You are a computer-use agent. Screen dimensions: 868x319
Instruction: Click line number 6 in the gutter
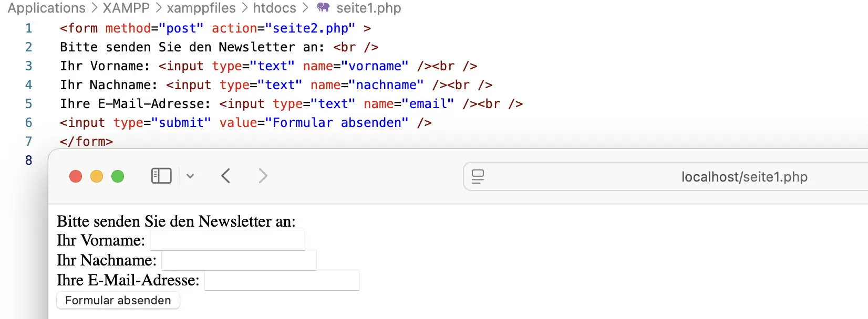coord(29,122)
